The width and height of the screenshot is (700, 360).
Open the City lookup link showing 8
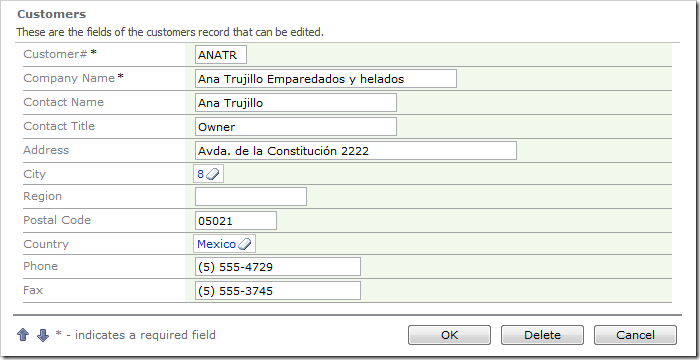pos(200,174)
